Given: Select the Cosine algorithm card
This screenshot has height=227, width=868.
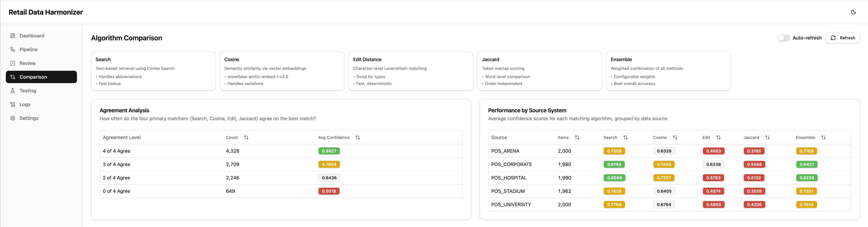Looking at the screenshot, I should pos(282,71).
